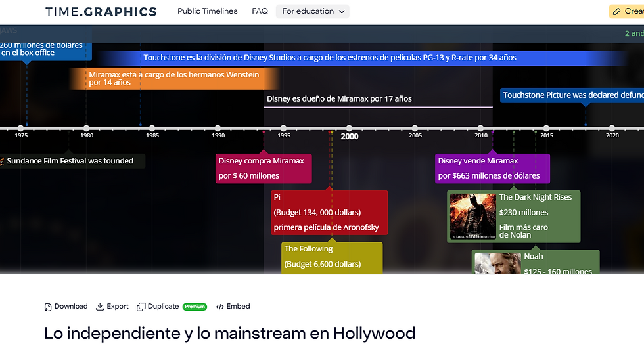The image size is (644, 348).
Task: Select the blue Touchstone division period bar
Action: click(361, 58)
